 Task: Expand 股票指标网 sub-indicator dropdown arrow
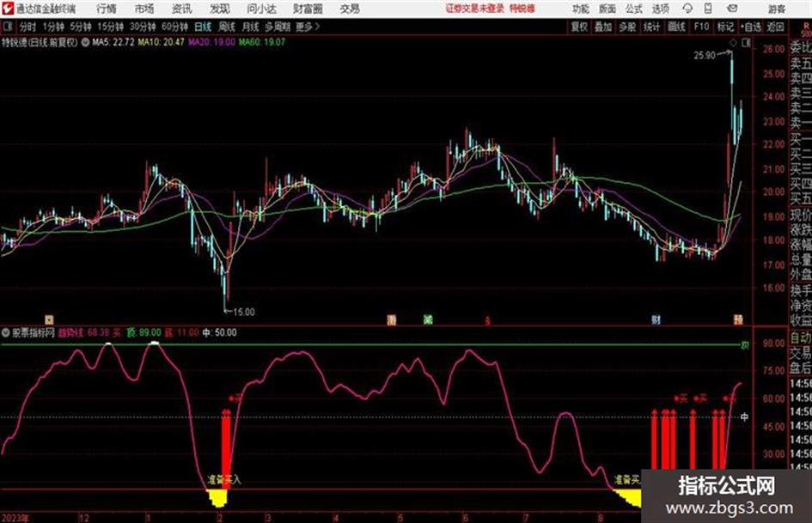point(6,332)
